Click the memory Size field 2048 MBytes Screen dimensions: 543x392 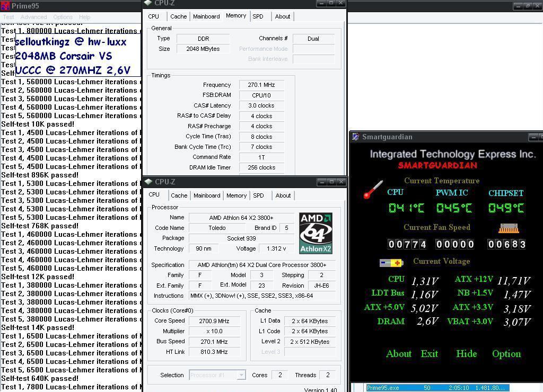[x=203, y=49]
